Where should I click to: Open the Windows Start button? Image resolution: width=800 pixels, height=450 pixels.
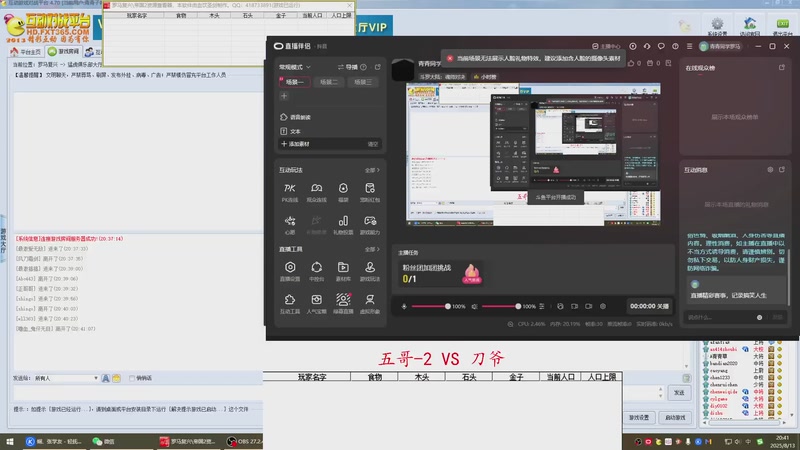click(x=10, y=441)
